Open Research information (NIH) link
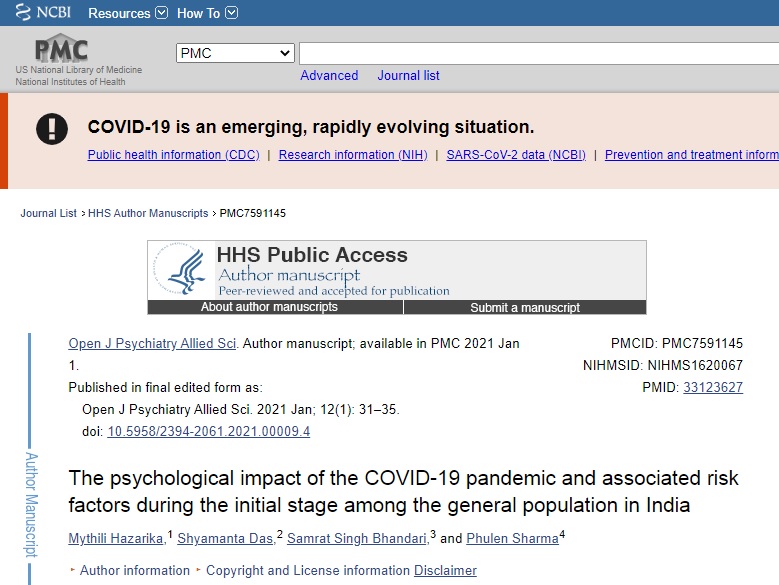The image size is (779, 585). click(x=352, y=155)
